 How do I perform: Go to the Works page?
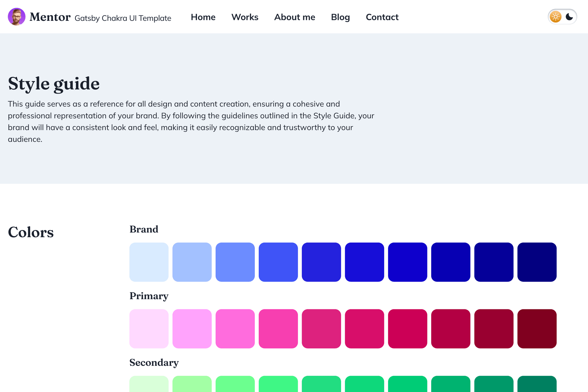pos(245,17)
